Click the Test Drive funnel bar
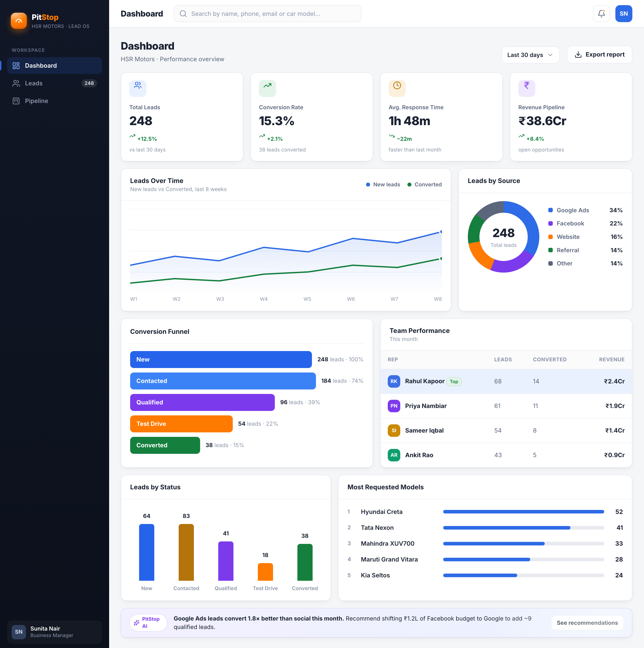Viewport: 644px width, 648px height. (x=181, y=424)
